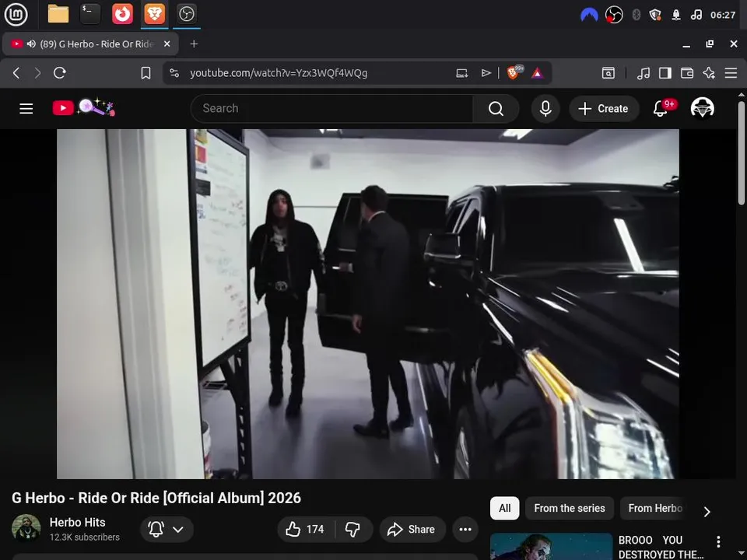Screen dimensions: 747x560
Task: Open the Brave main hamburger menu
Action: (731, 73)
